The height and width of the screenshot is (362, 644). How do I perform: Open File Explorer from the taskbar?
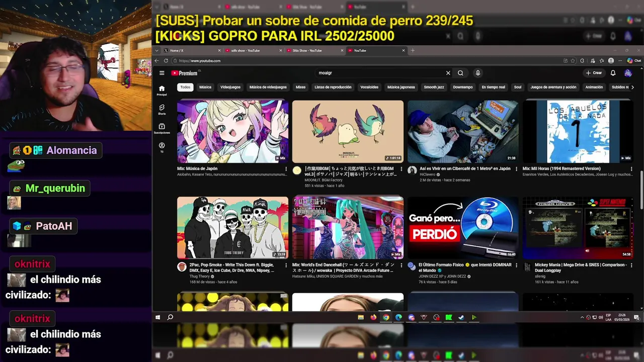tap(361, 317)
